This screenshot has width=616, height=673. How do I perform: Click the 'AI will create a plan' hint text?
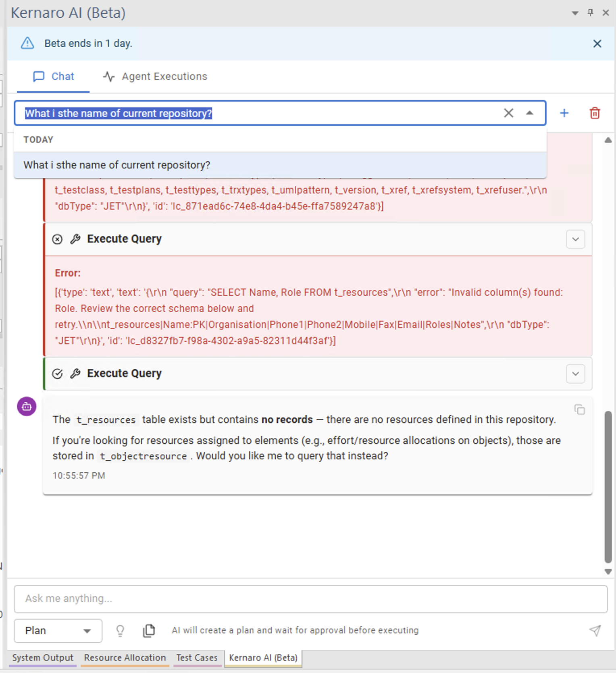[295, 630]
